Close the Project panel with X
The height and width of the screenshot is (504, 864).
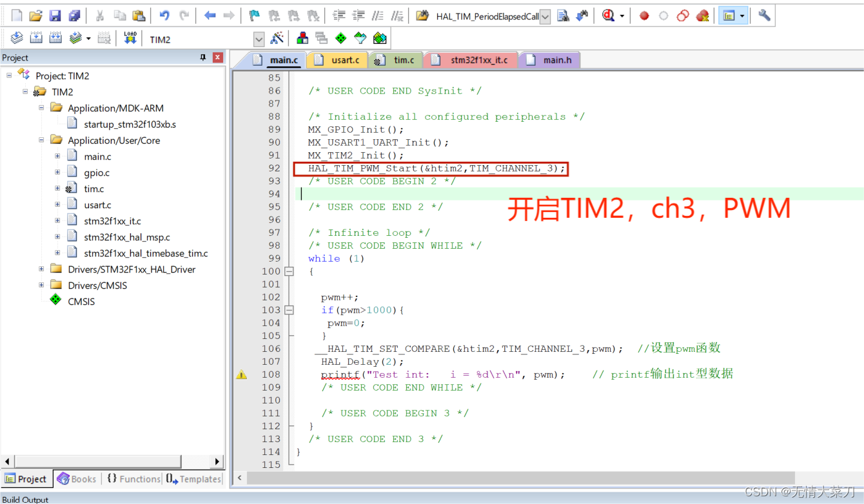point(217,57)
